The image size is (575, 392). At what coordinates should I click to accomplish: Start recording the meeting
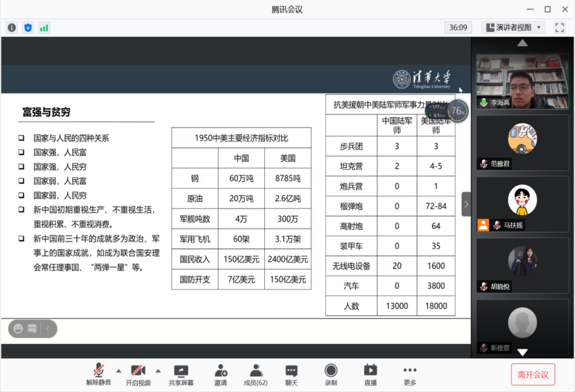331,375
